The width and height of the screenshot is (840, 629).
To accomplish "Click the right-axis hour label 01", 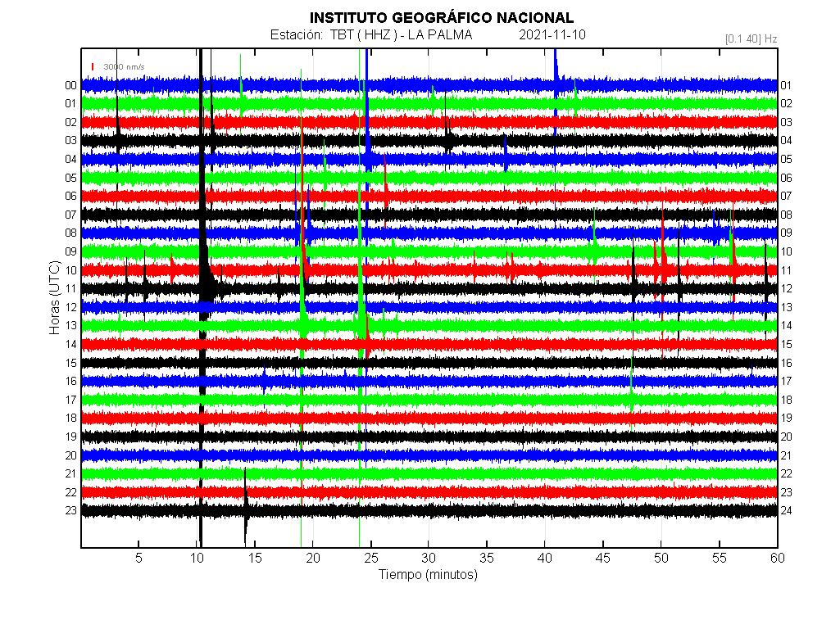I will tap(786, 86).
